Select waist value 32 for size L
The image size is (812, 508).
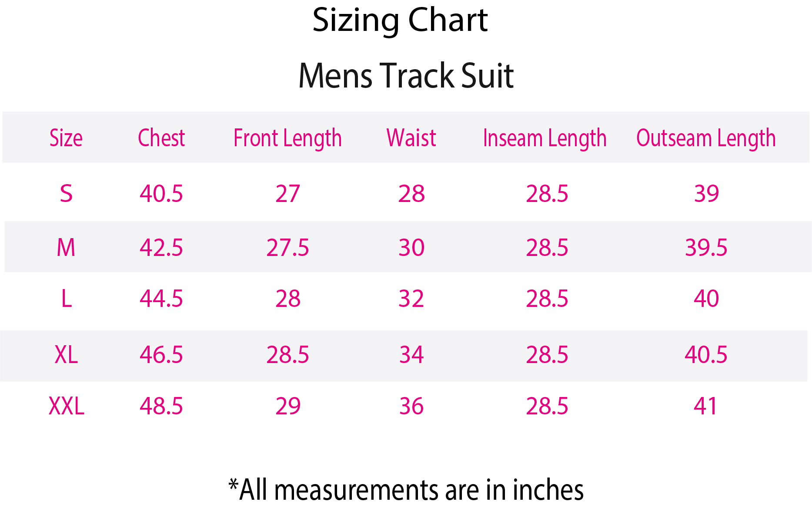(x=411, y=299)
